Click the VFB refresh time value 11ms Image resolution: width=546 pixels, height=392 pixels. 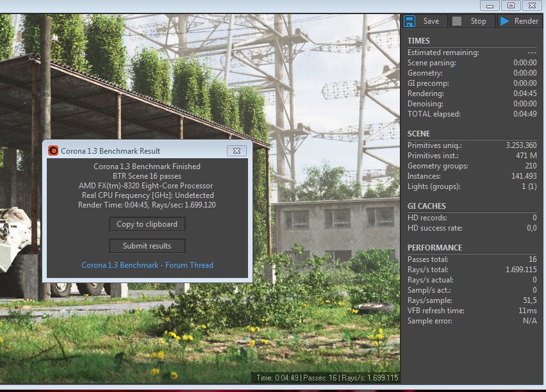click(527, 311)
